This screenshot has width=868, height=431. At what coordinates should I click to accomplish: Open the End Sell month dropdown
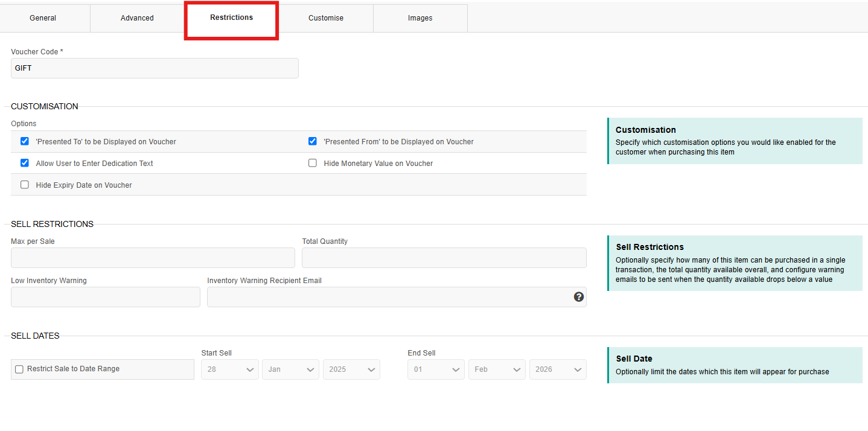[497, 369]
